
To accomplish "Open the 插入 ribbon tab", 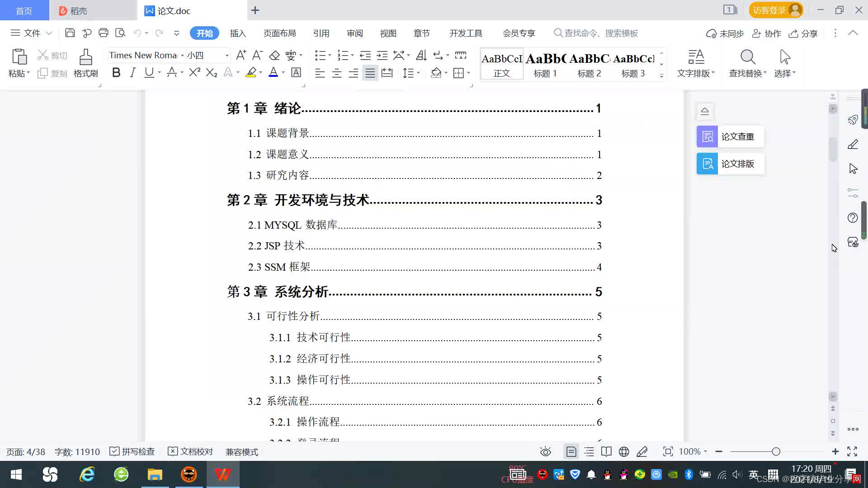I will point(238,33).
